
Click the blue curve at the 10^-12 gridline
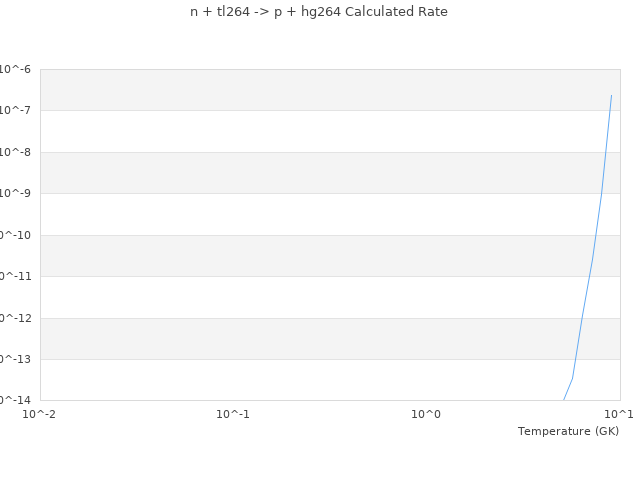coord(582,318)
